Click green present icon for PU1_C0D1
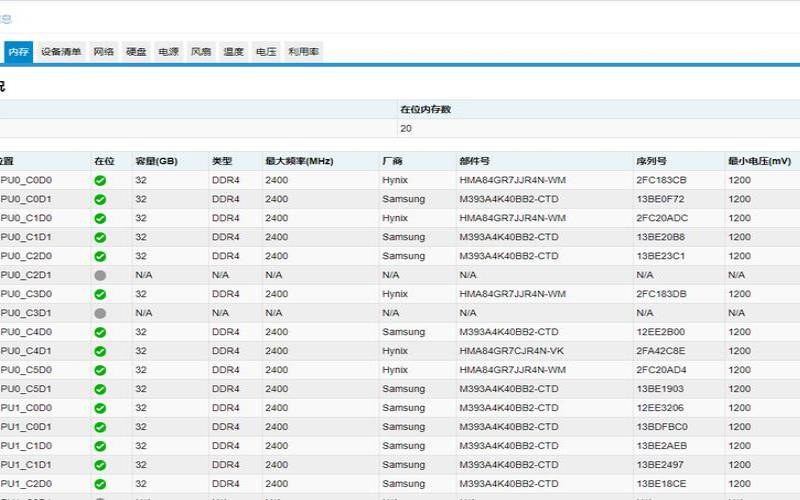The image size is (800, 500). click(101, 427)
